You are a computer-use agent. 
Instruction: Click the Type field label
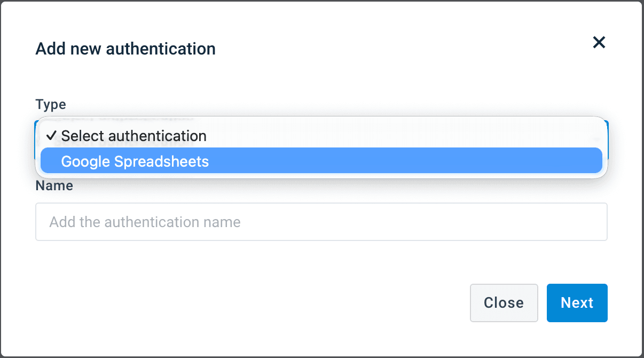pos(51,104)
